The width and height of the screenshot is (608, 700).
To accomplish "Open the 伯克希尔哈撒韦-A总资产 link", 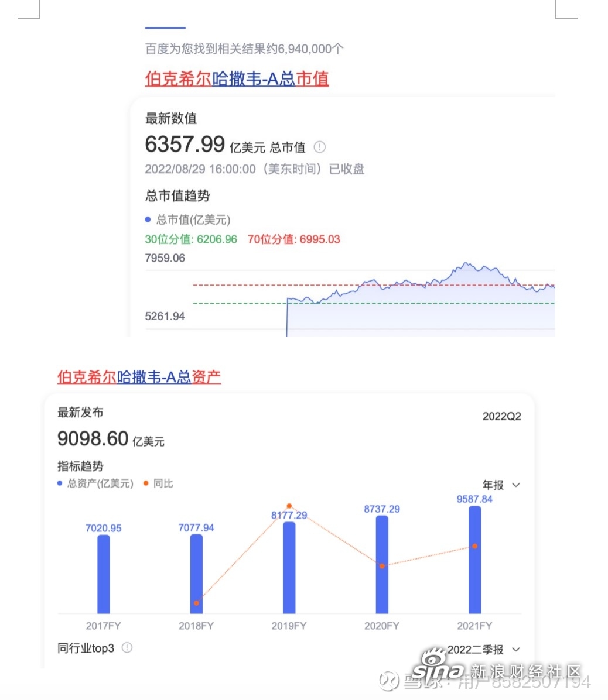I will [x=139, y=377].
